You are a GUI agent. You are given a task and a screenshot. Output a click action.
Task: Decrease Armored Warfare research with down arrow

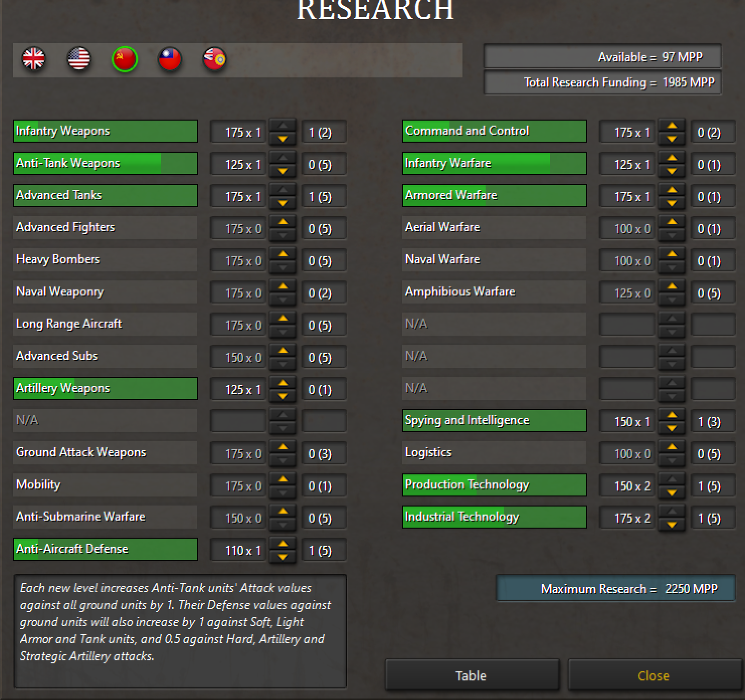coord(672,203)
